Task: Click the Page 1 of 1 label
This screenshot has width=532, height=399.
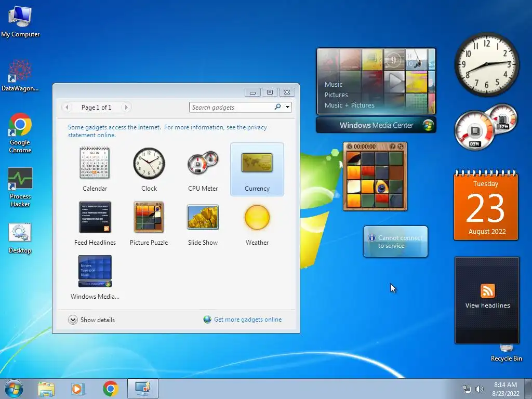Action: 96,107
